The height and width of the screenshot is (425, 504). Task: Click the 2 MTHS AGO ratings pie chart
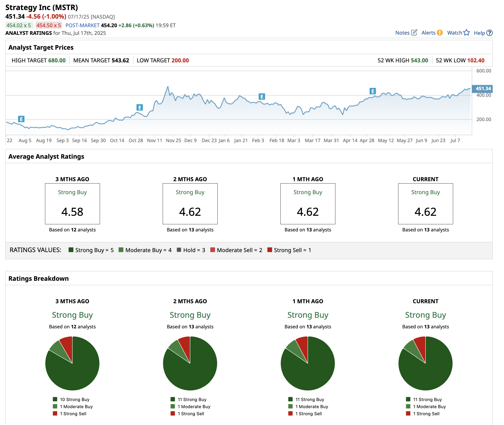pos(190,363)
